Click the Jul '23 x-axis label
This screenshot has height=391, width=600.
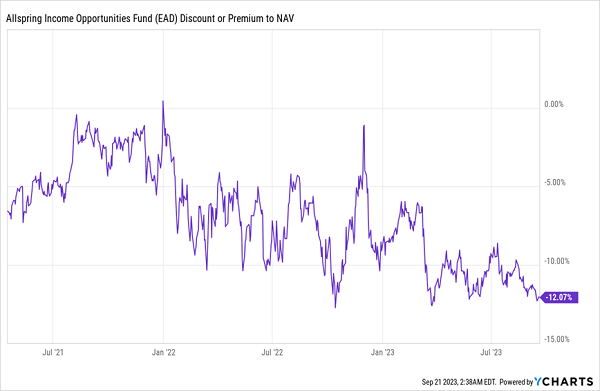pyautogui.click(x=491, y=352)
